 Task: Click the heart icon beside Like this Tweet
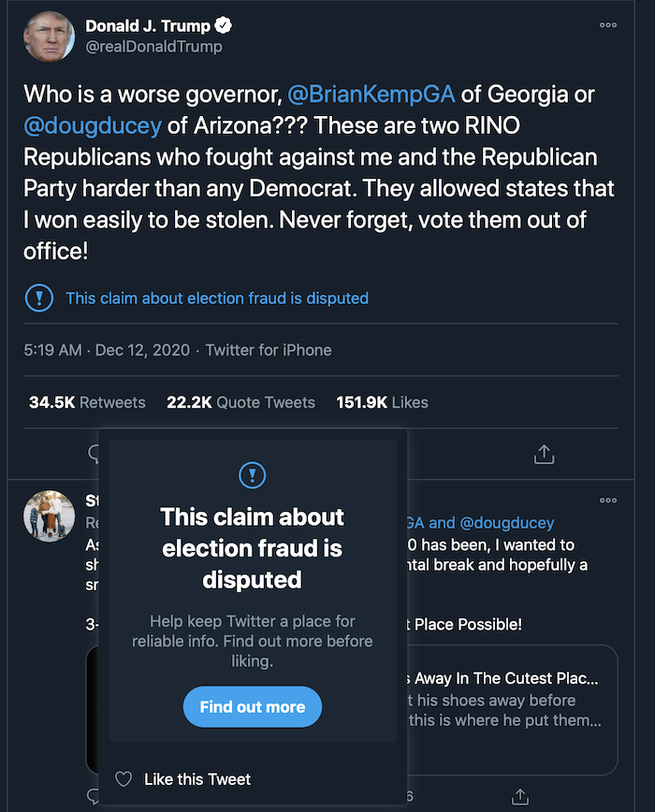[124, 779]
